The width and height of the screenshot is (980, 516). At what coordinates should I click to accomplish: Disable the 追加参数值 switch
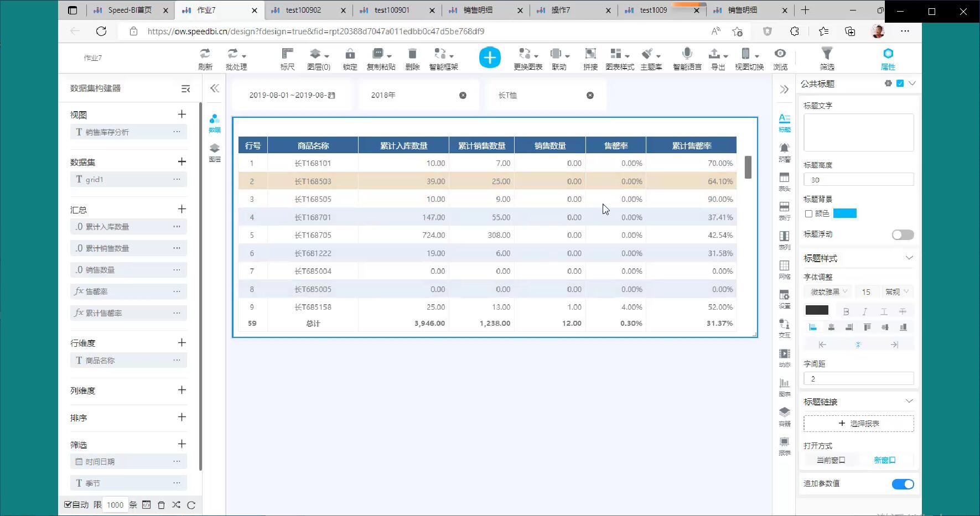click(903, 484)
